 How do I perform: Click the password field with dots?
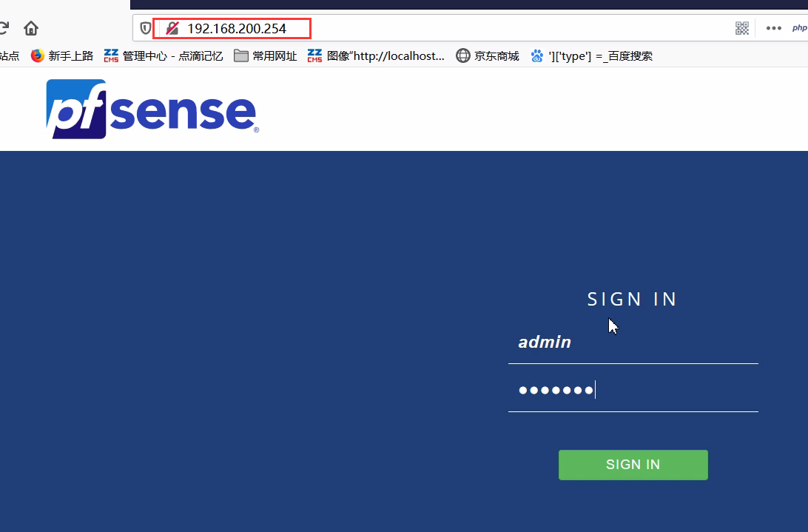tap(633, 390)
